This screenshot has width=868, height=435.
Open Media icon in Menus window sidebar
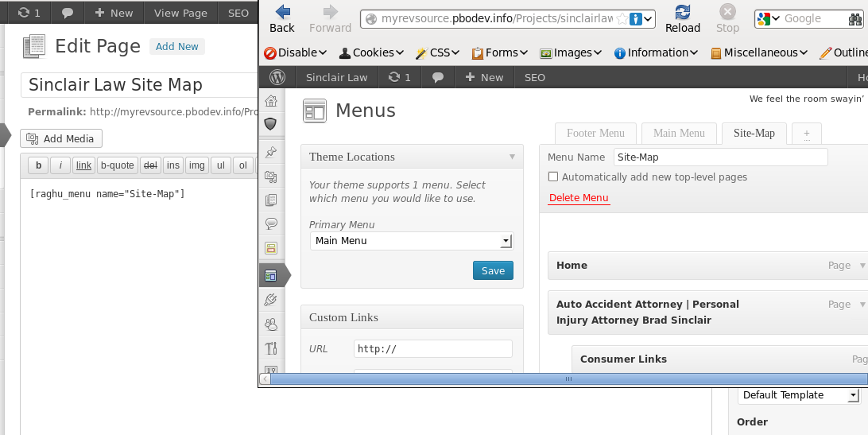click(271, 177)
